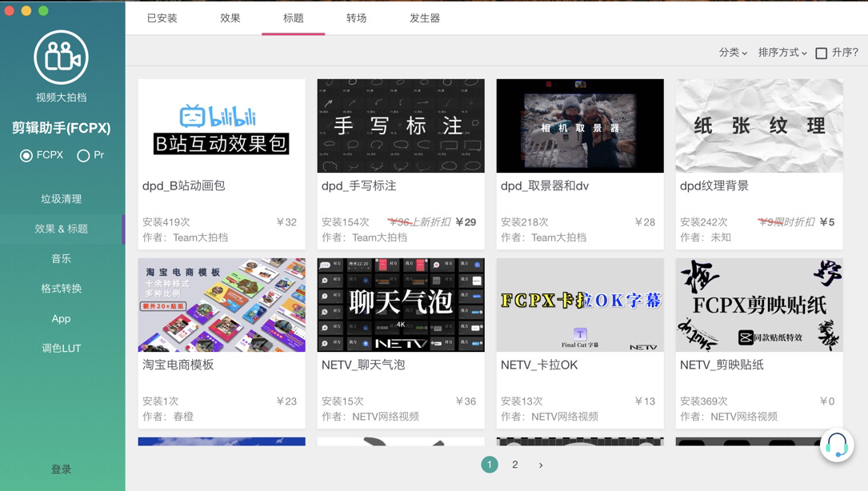This screenshot has width=868, height=491.
Task: Click the current page 1 button
Action: click(490, 465)
